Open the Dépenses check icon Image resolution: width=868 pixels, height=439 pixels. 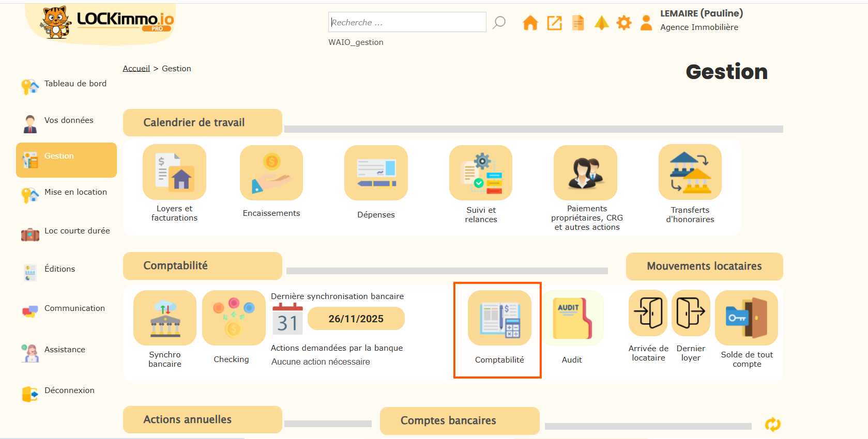pyautogui.click(x=376, y=173)
